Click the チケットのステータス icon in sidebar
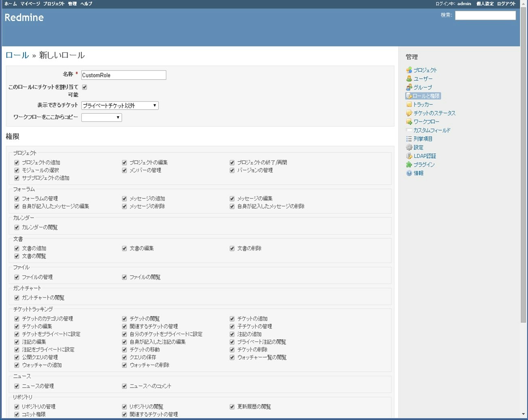The image size is (528, 420). [409, 113]
